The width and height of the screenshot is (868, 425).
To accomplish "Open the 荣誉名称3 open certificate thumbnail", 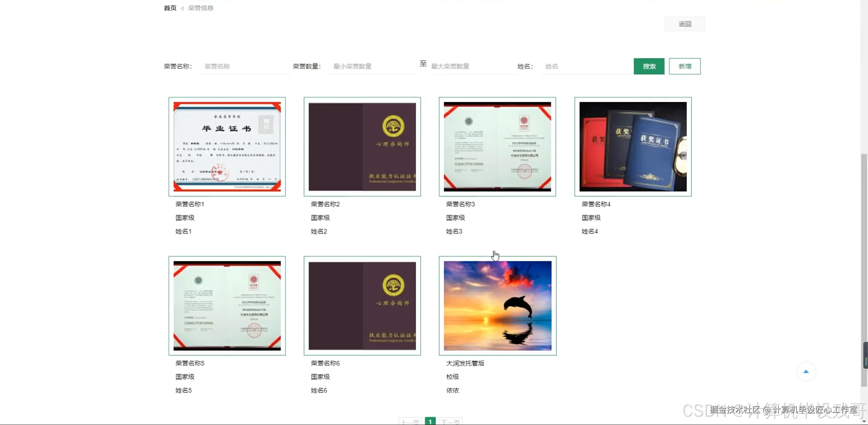I will [497, 147].
